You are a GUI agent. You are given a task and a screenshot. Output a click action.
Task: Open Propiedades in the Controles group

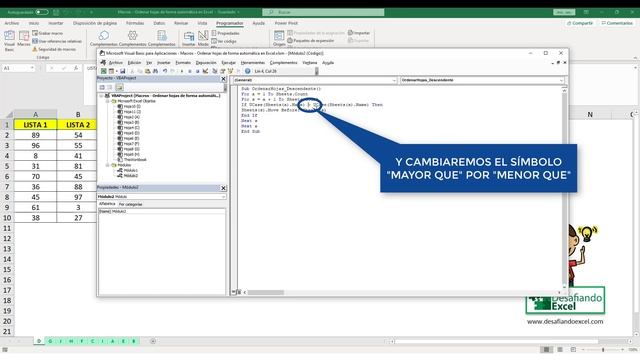pyautogui.click(x=225, y=33)
